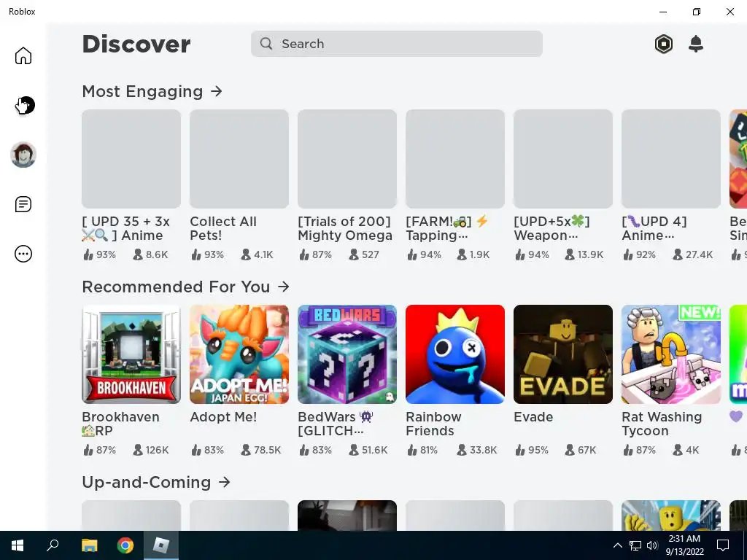This screenshot has height=560, width=747.
Task: Open the Mighty Omega placeholder card
Action: (x=347, y=159)
